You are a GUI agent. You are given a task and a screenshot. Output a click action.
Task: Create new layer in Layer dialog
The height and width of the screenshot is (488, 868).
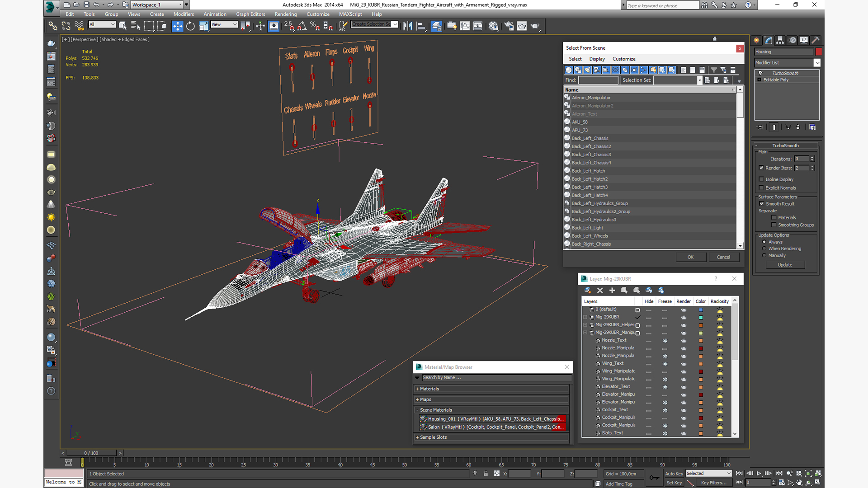pyautogui.click(x=588, y=291)
